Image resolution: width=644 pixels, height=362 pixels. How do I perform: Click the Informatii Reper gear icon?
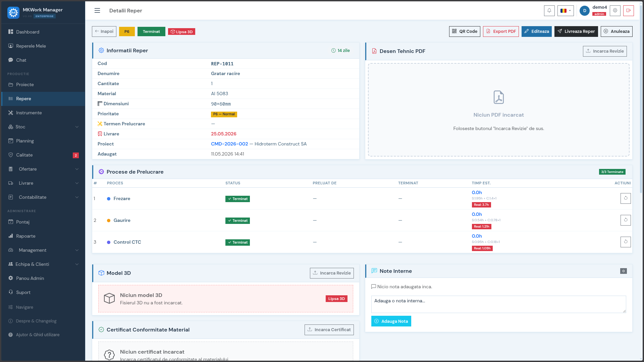[x=101, y=50]
